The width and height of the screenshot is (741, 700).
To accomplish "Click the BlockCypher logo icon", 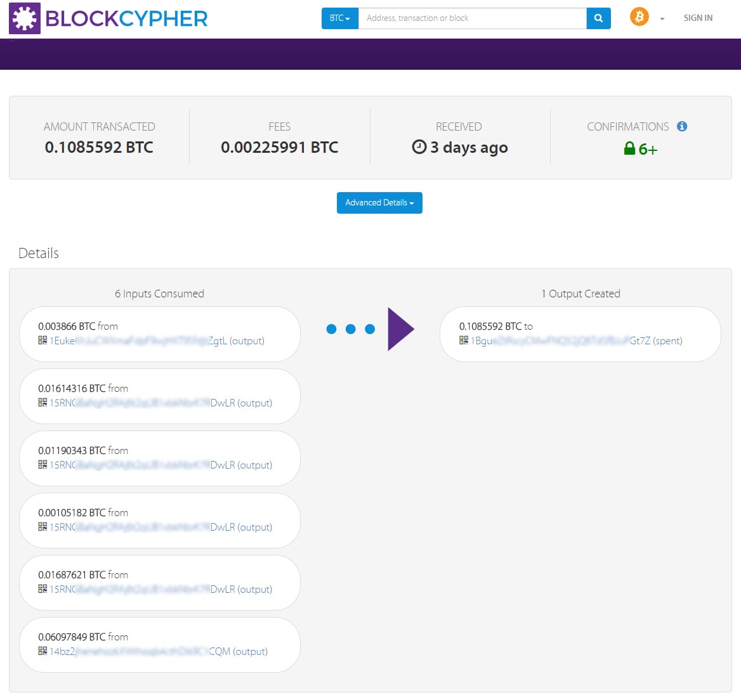I will (x=25, y=18).
